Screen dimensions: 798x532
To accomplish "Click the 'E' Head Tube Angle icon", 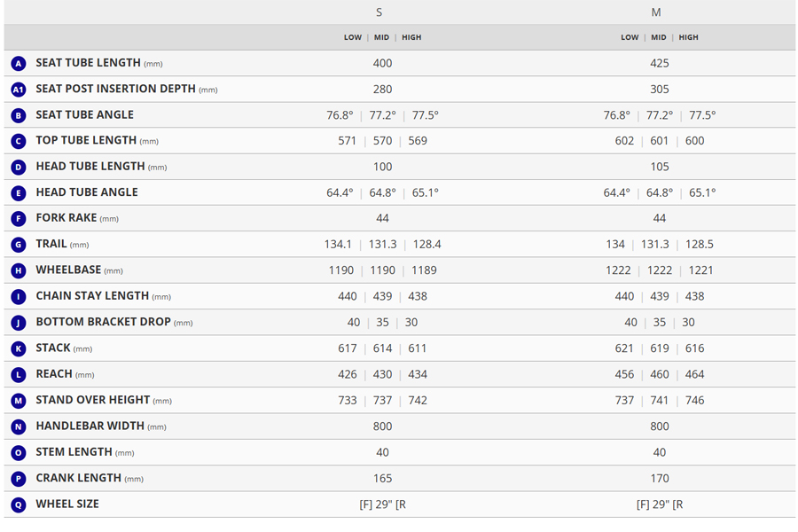I will [x=19, y=192].
